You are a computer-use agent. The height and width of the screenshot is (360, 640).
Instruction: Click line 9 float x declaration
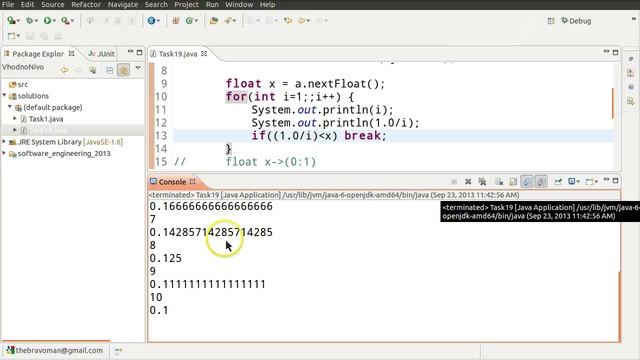click(x=305, y=84)
